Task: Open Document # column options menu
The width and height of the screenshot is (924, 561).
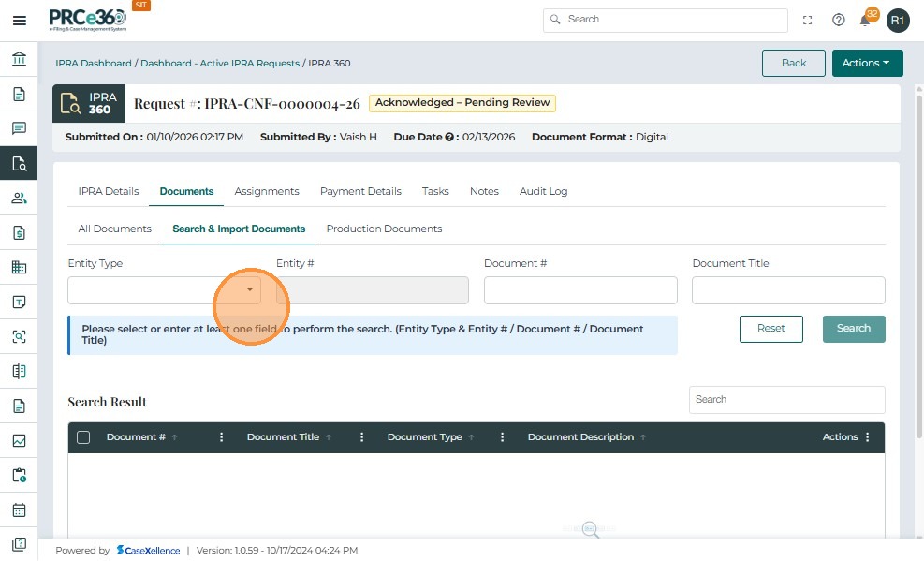Action: click(222, 436)
